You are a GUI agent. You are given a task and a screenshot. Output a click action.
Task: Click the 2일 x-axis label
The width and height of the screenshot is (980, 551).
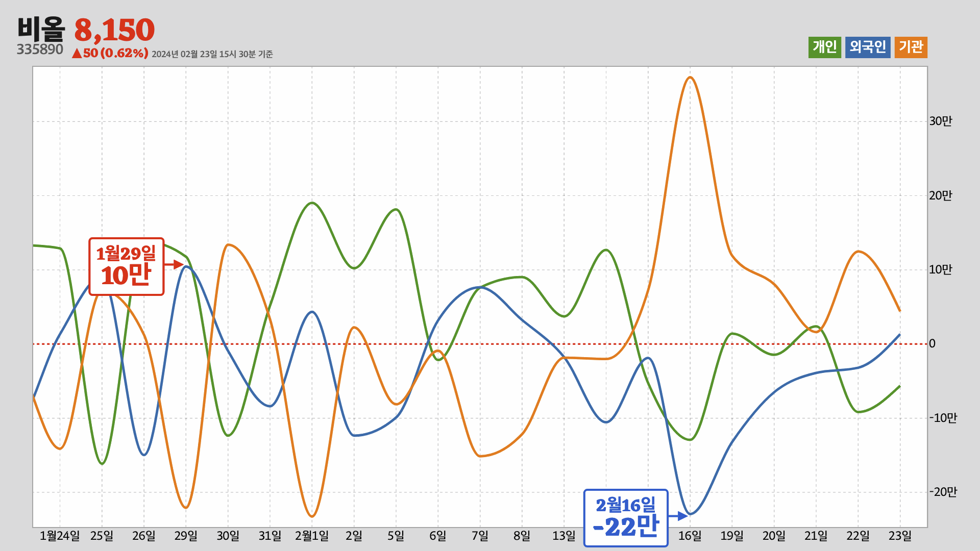point(354,536)
